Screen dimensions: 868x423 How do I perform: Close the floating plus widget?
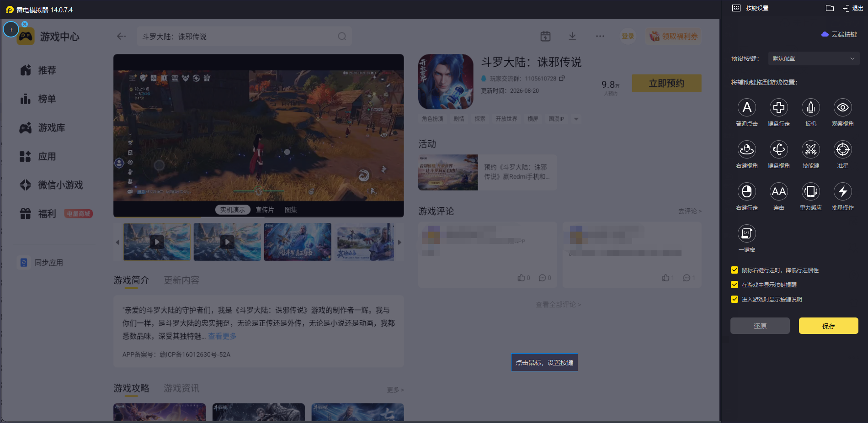pos(25,24)
